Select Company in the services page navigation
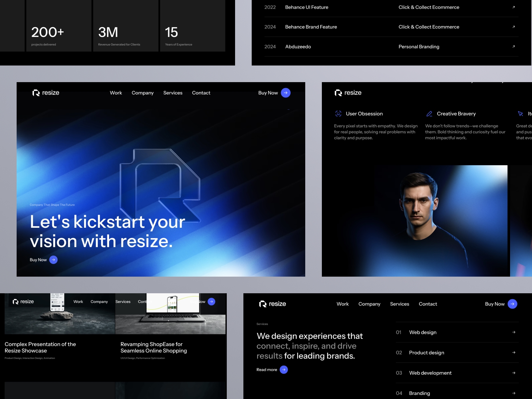Viewport: 532px width, 399px height. click(x=369, y=304)
